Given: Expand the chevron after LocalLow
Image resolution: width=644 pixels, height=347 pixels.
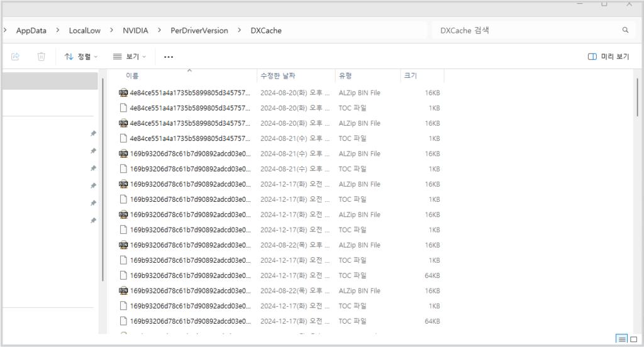Looking at the screenshot, I should 111,30.
